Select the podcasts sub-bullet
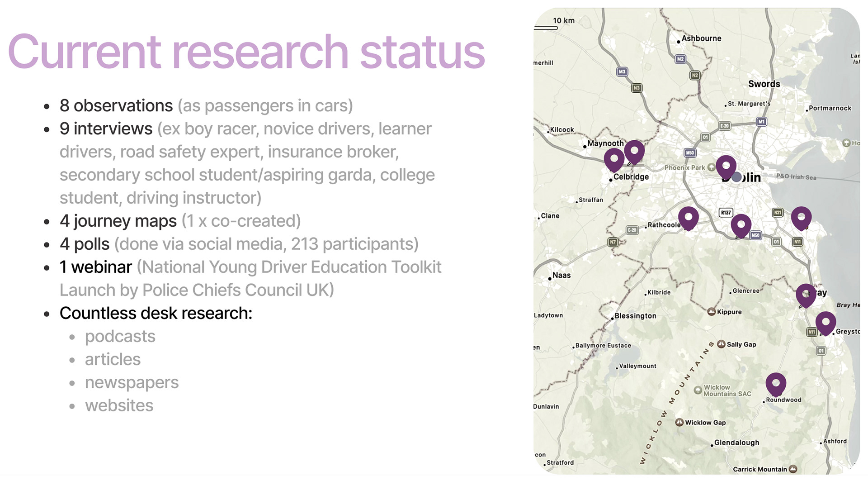The height and width of the screenshot is (481, 868). click(x=120, y=336)
